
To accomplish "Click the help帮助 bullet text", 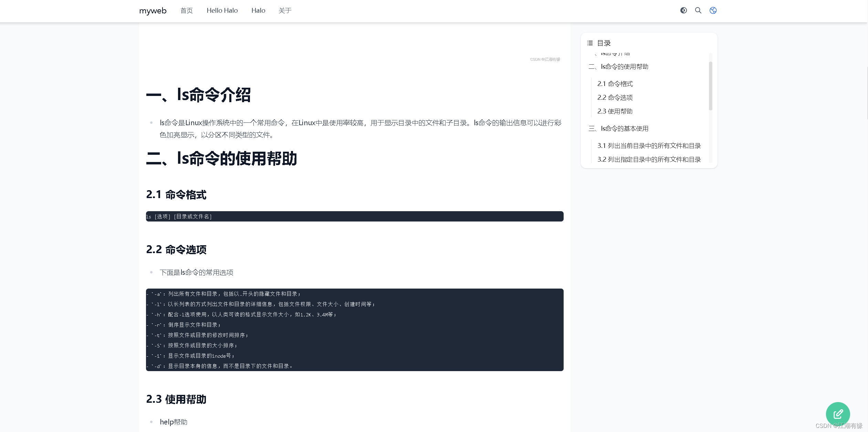I will 174,422.
